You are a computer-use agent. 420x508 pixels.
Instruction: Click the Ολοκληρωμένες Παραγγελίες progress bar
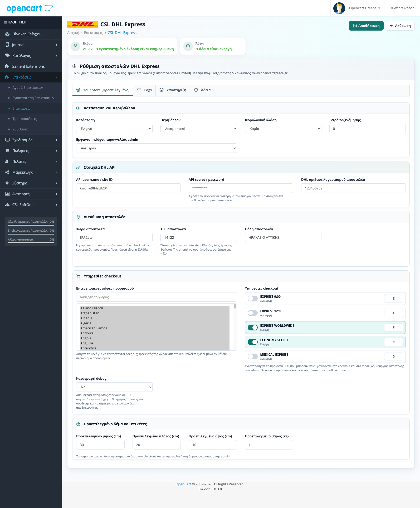click(31, 225)
